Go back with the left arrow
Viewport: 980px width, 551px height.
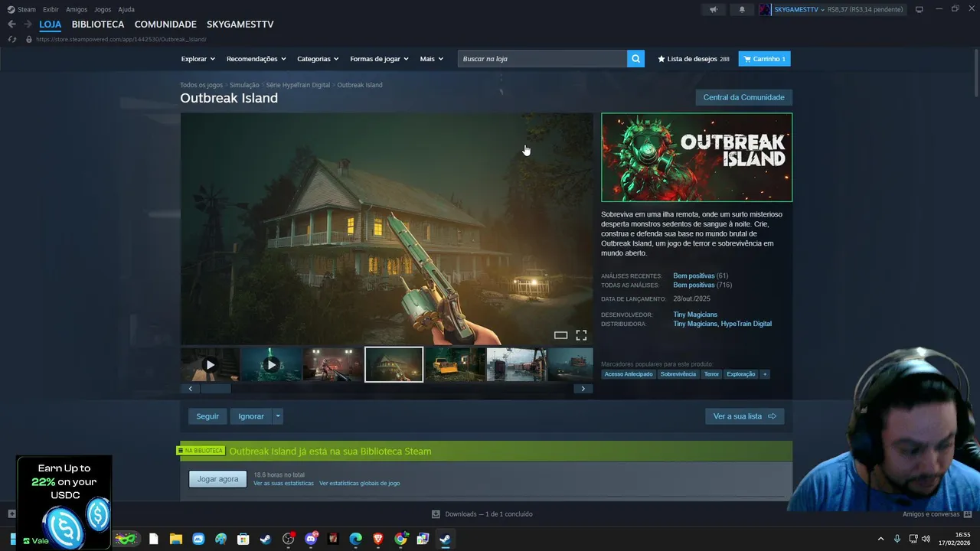tap(11, 24)
